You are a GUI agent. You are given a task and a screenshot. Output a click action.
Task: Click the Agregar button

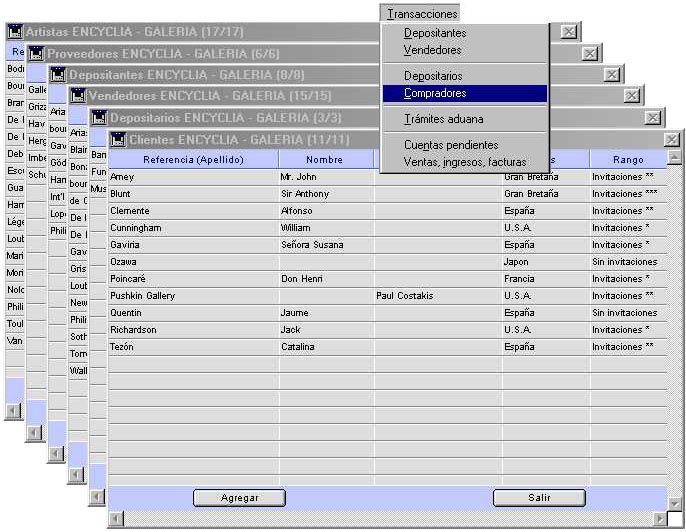tap(239, 498)
